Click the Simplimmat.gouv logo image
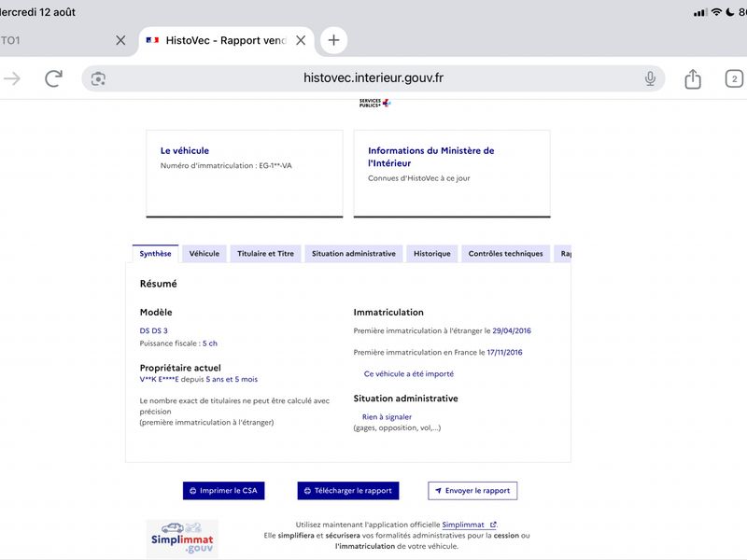747x560 pixels. (x=182, y=539)
